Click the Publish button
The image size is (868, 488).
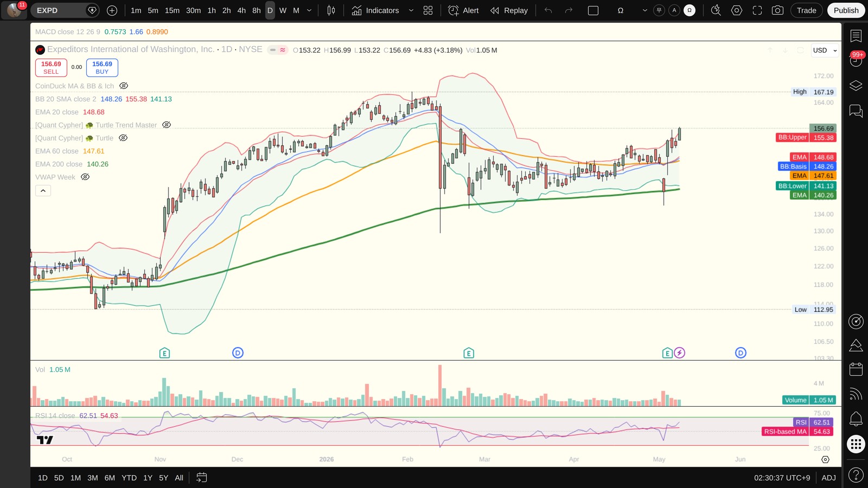(846, 10)
